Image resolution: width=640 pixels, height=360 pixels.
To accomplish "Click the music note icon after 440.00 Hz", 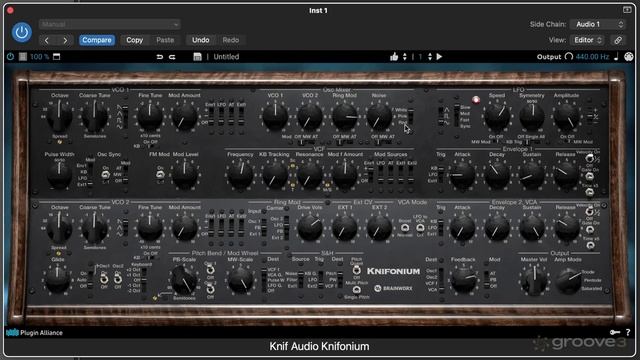I will tap(616, 57).
